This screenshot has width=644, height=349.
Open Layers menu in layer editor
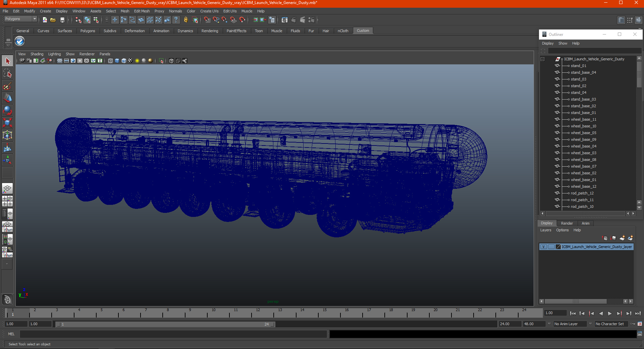[545, 230]
